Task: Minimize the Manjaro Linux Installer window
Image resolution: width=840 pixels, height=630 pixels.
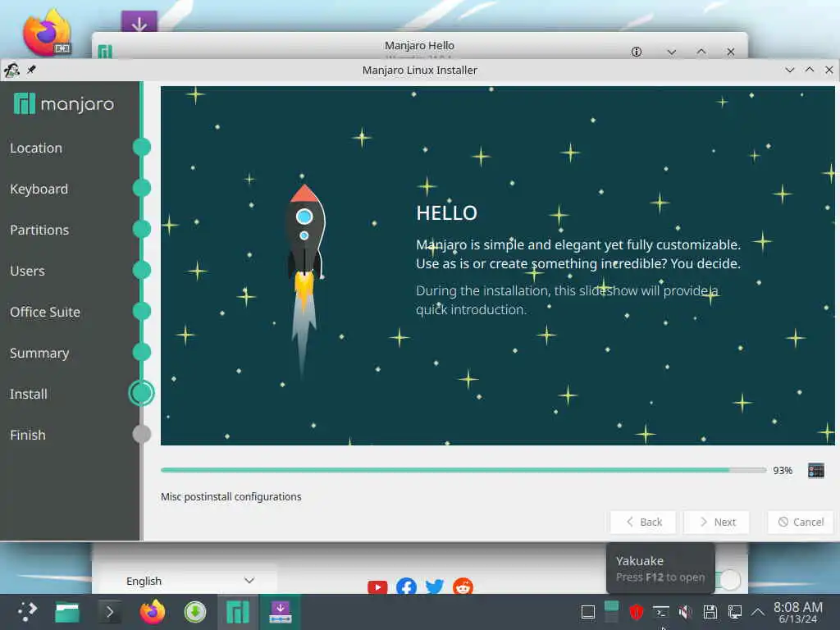Action: [x=790, y=70]
